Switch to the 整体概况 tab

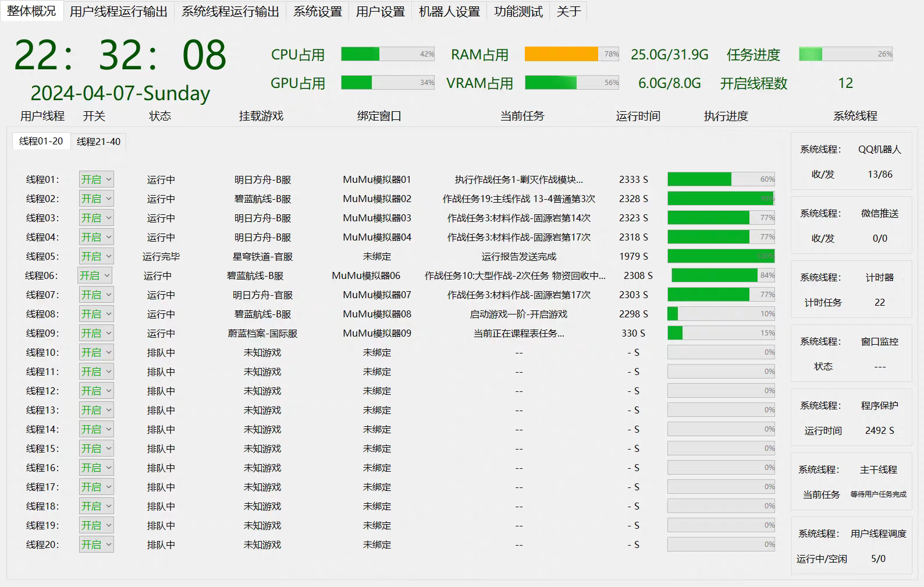pos(31,11)
